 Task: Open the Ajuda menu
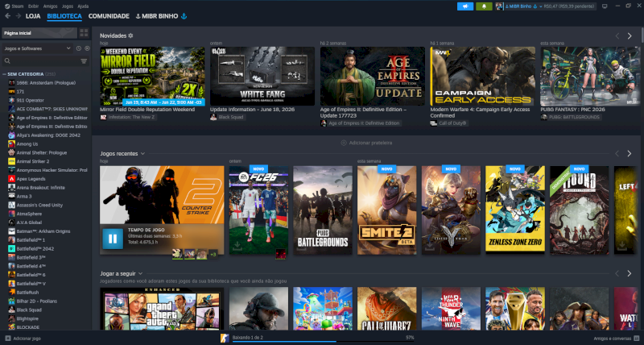(83, 6)
